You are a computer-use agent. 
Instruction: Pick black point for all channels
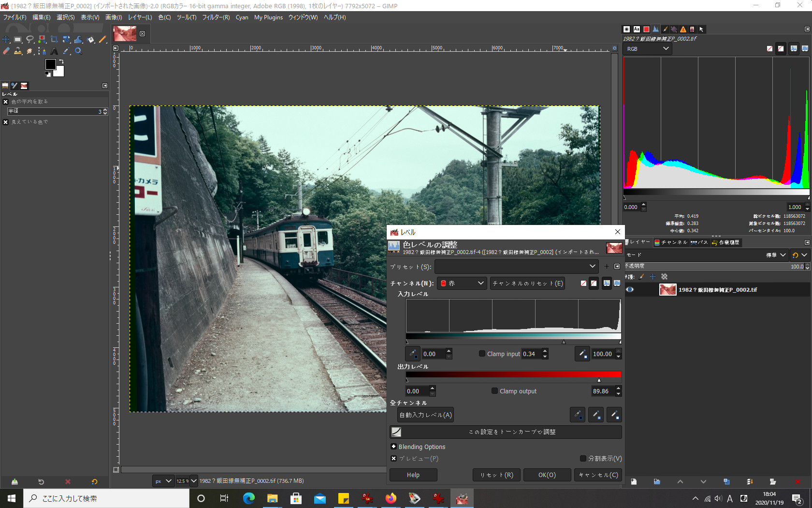point(578,415)
